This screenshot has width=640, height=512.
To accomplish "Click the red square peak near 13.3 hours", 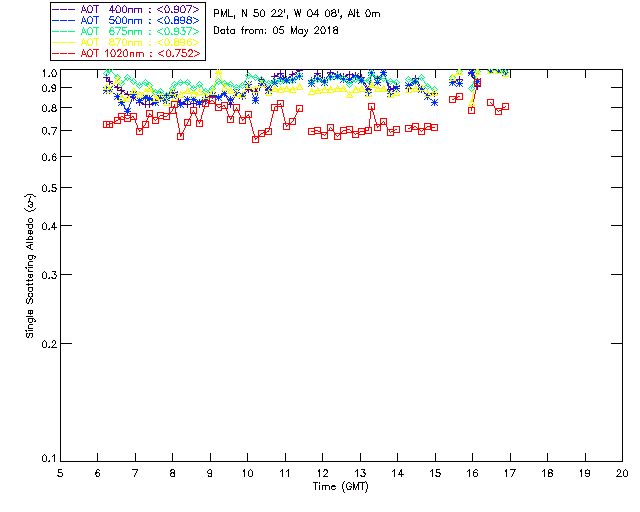I will pos(371,107).
